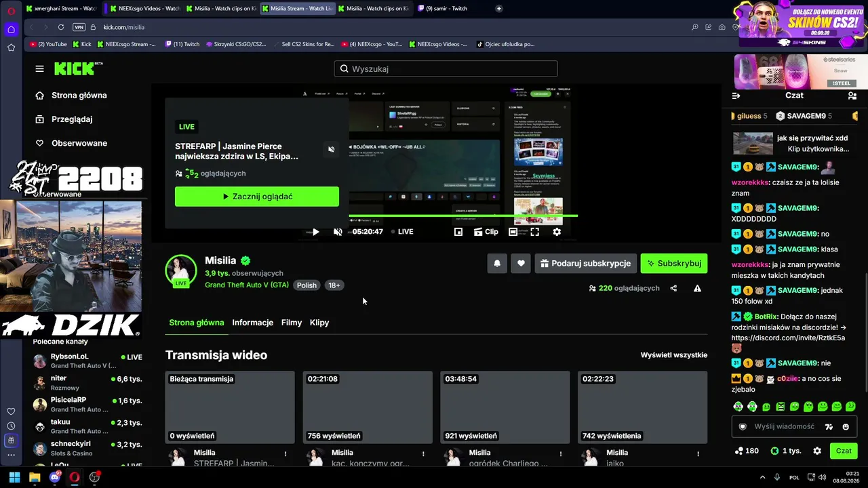Click the Opera menu icon
The height and width of the screenshot is (488, 868).
11,10
